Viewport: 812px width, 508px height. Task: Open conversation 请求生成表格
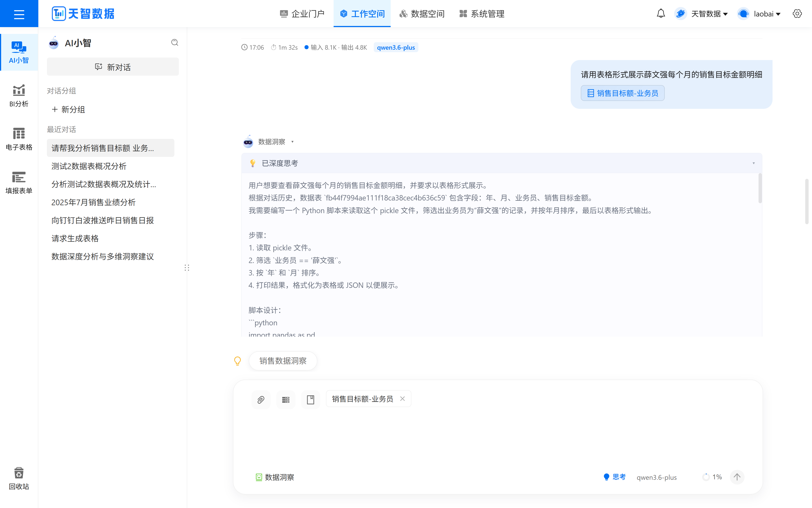click(x=110, y=239)
